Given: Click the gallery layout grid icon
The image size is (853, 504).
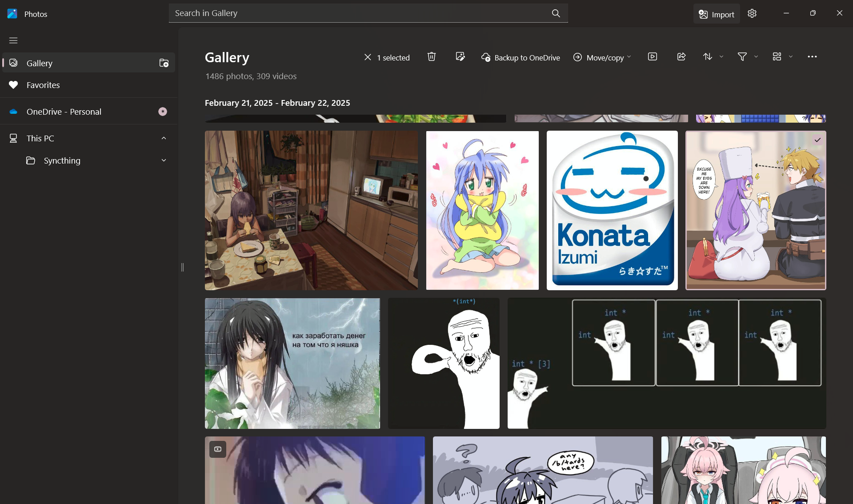Looking at the screenshot, I should (x=777, y=57).
